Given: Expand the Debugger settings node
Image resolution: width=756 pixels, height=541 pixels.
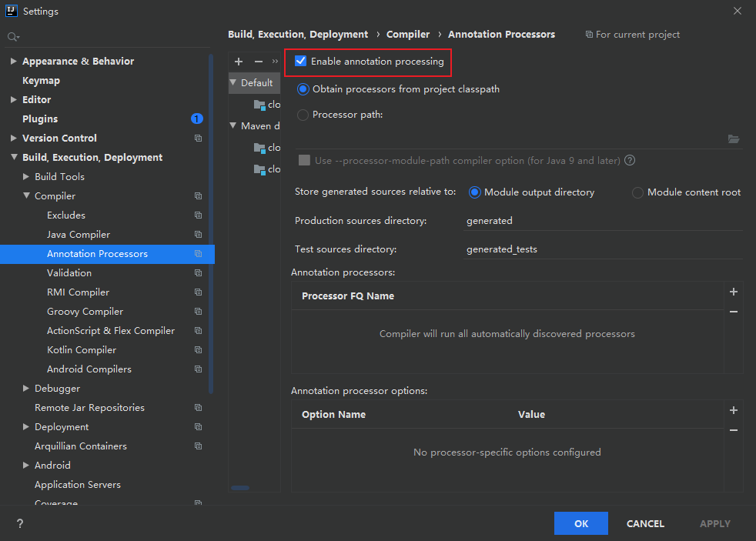Looking at the screenshot, I should pyautogui.click(x=26, y=389).
